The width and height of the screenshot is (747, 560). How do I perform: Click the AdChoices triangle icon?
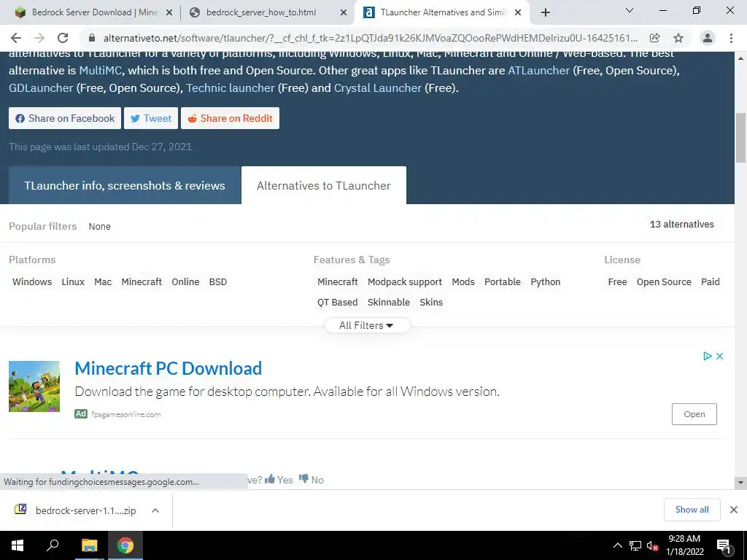tap(708, 356)
